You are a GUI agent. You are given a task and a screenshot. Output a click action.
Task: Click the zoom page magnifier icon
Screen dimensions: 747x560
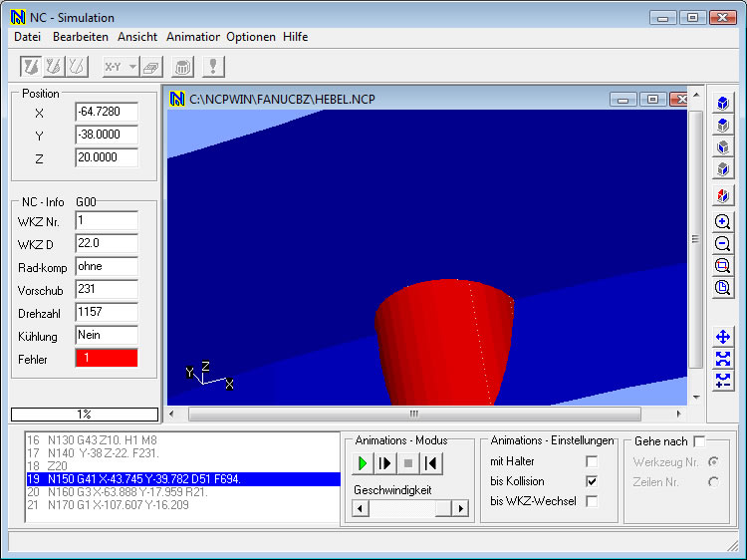pyautogui.click(x=723, y=288)
